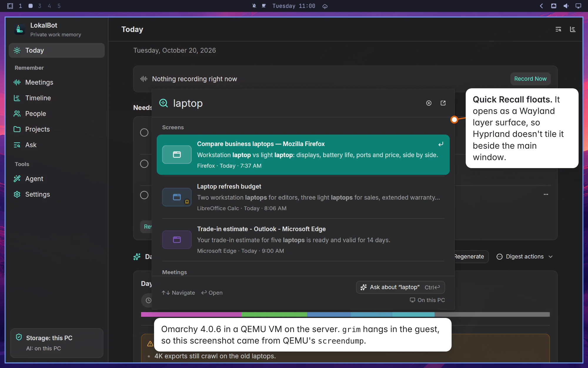Image resolution: width=588 pixels, height=368 pixels.
Task: Click Ask about "laptop" button
Action: point(400,287)
